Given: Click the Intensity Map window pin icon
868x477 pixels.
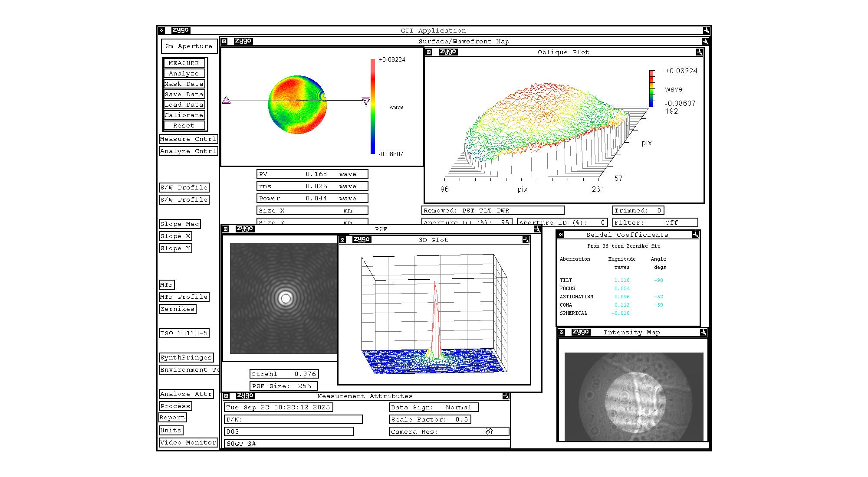Looking at the screenshot, I should click(x=703, y=332).
